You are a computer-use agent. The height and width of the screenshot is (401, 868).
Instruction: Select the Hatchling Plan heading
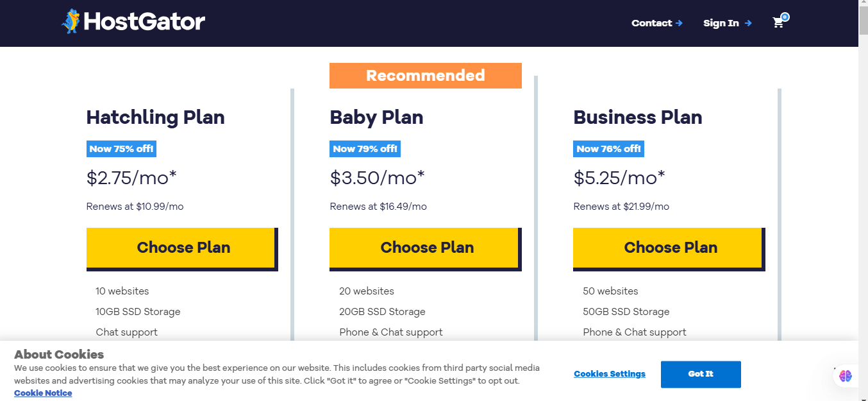[155, 117]
